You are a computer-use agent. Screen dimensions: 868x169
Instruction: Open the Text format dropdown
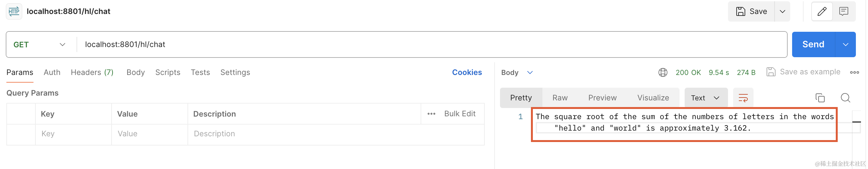click(x=706, y=98)
